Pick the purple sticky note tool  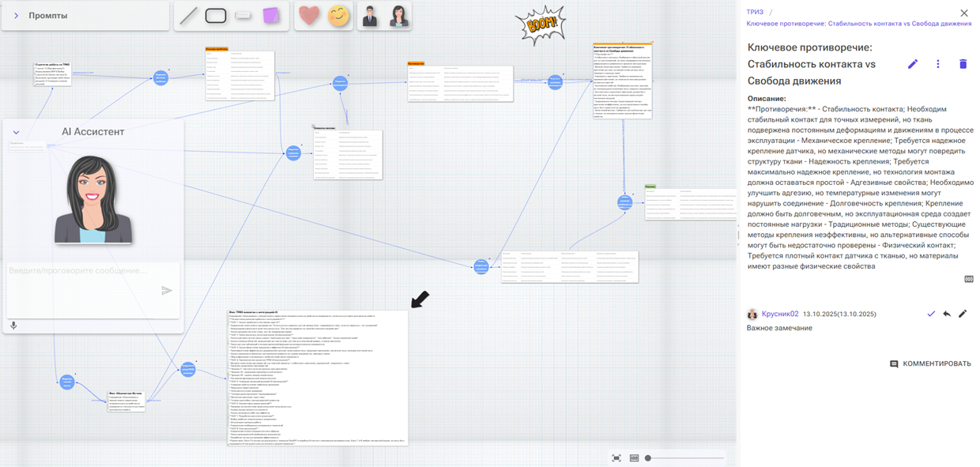click(270, 16)
